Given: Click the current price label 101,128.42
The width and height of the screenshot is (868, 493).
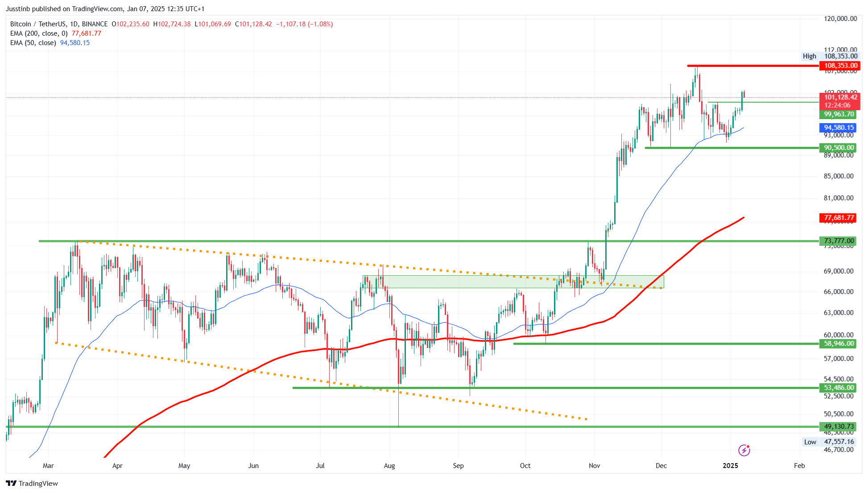Looking at the screenshot, I should [x=840, y=97].
